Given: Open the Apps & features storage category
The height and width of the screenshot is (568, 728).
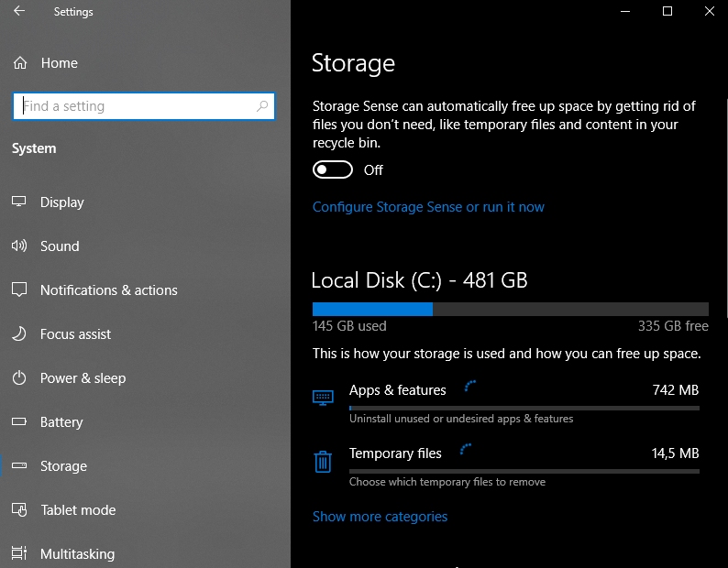Looking at the screenshot, I should [398, 390].
